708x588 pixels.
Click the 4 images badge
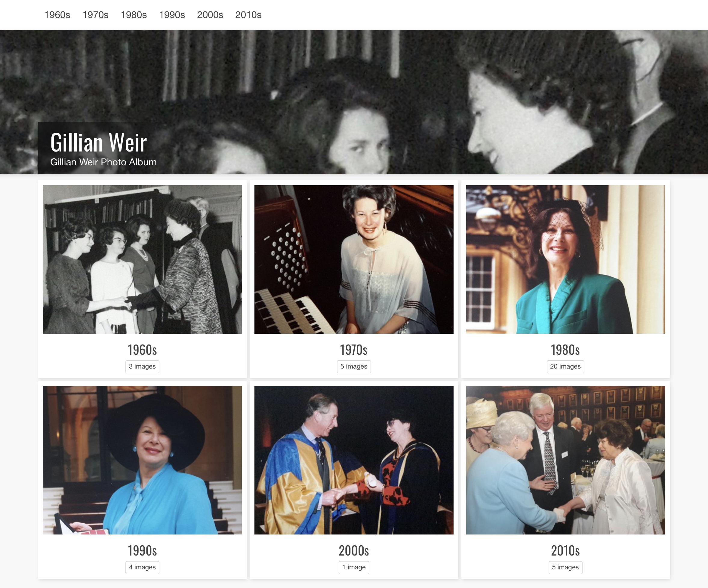(x=142, y=568)
